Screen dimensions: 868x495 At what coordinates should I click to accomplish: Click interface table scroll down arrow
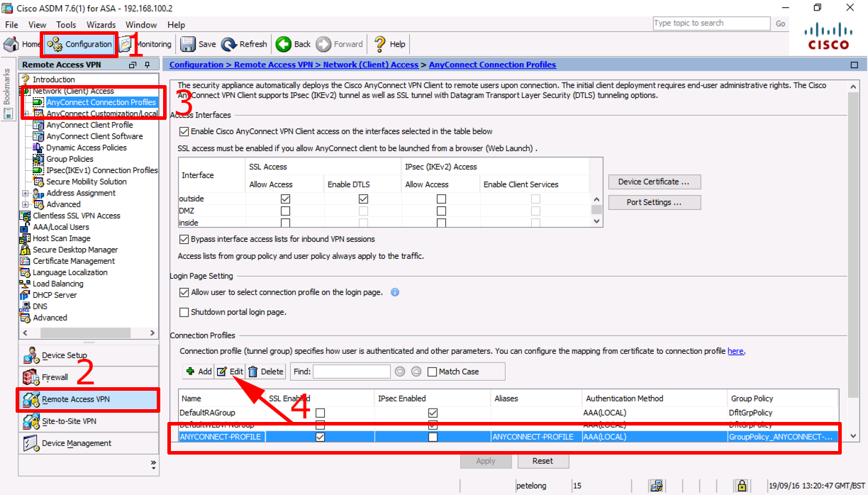click(x=596, y=221)
